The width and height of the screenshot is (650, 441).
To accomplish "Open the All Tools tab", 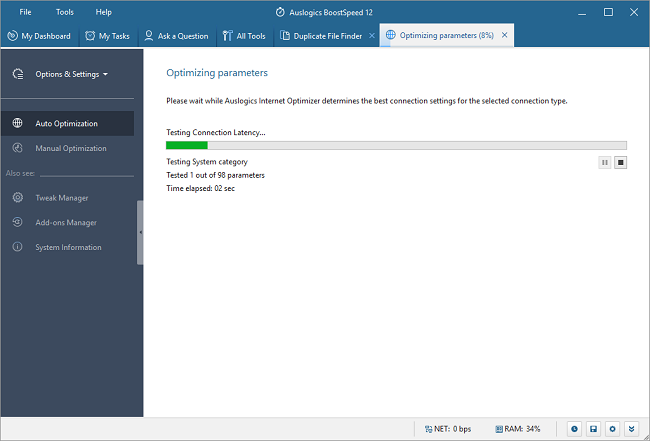I will [244, 36].
